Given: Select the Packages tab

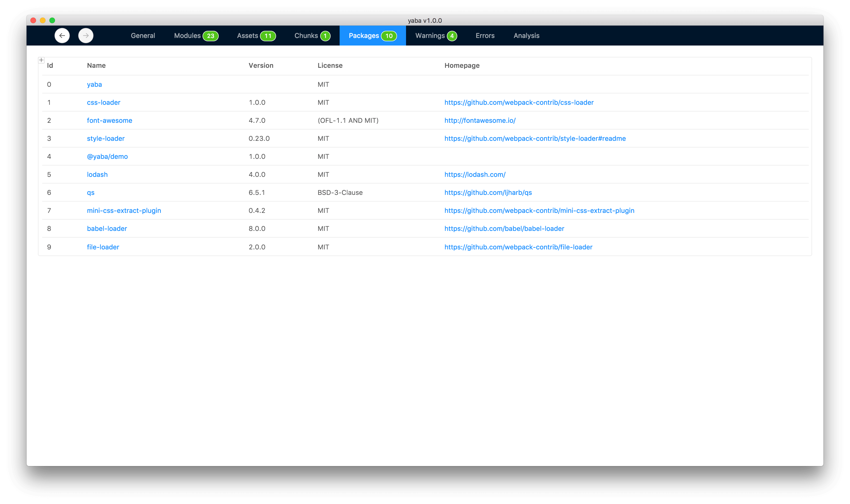Looking at the screenshot, I should pyautogui.click(x=373, y=36).
